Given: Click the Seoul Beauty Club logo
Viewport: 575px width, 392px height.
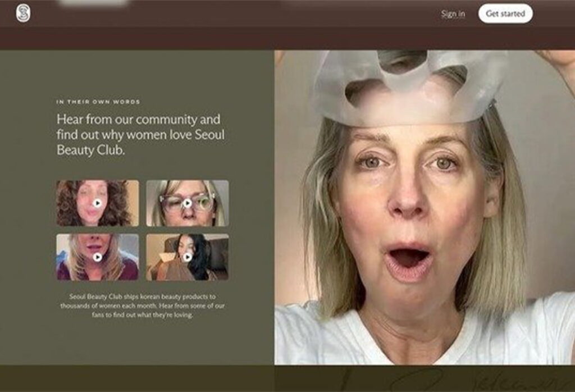Looking at the screenshot, I should pyautogui.click(x=23, y=13).
